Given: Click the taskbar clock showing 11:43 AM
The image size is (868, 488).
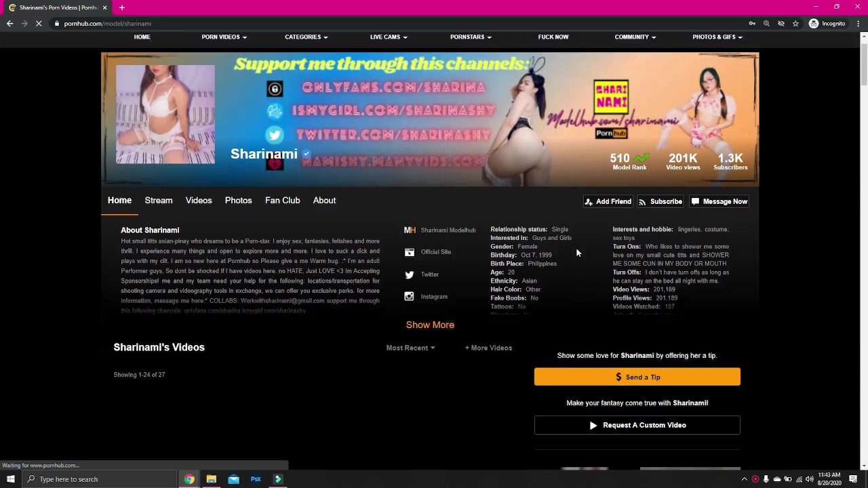Looking at the screenshot, I should (x=829, y=479).
